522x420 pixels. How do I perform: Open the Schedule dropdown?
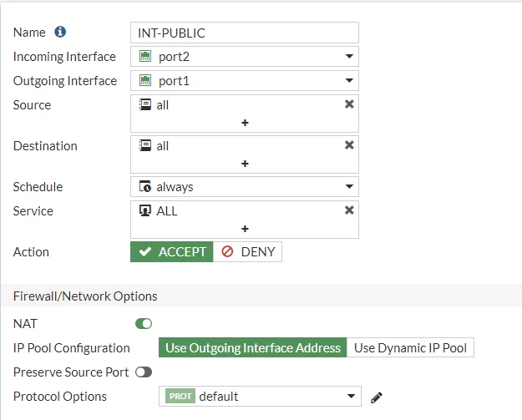click(x=245, y=186)
